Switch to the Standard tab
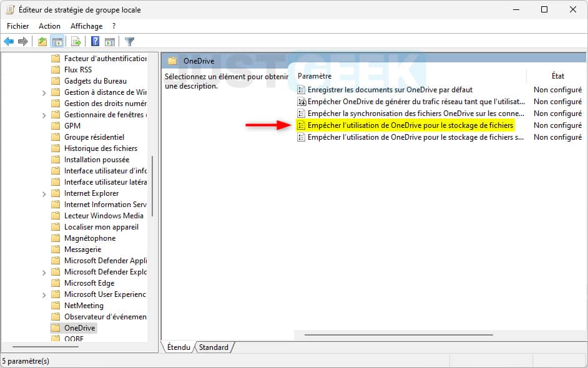Viewport: 588px width, 368px height. [x=213, y=347]
